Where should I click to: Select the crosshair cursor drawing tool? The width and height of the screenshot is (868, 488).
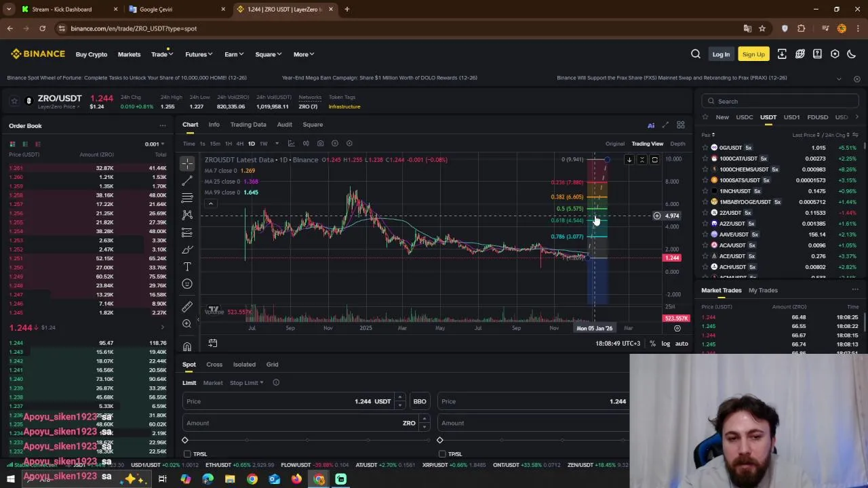187,163
